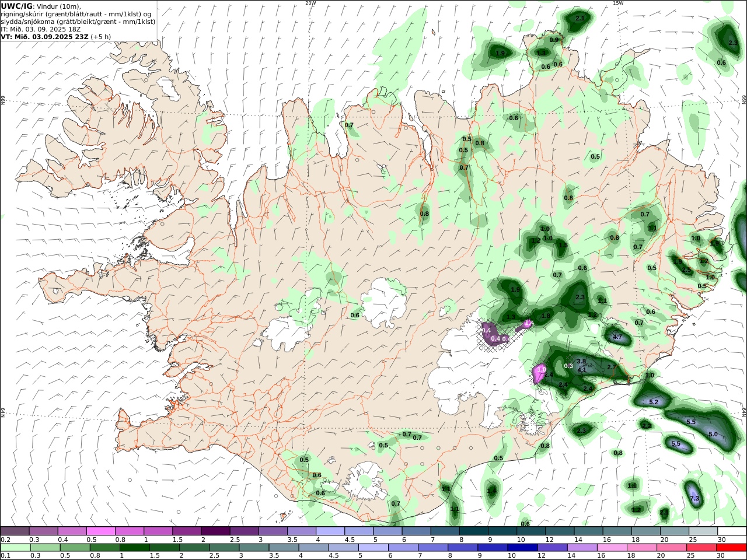The height and width of the screenshot is (560, 747).
Task: Click the 3.8 precipitation value
Action: point(581,362)
